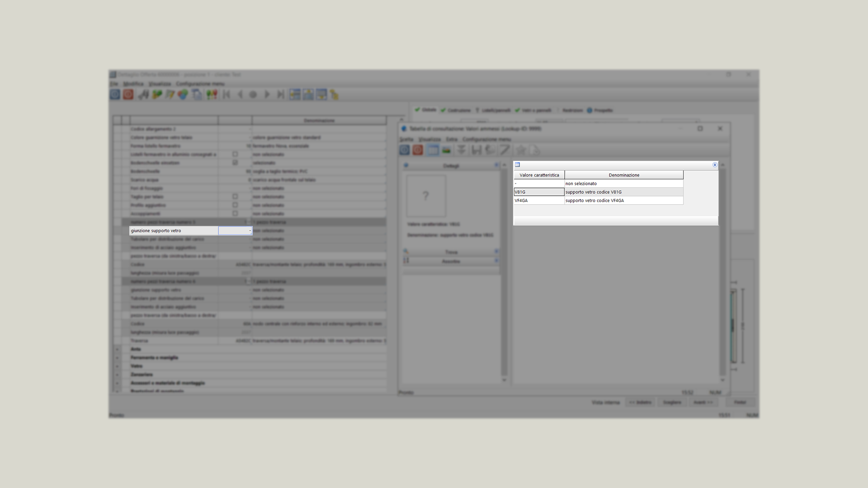Image resolution: width=868 pixels, height=488 pixels.
Task: Go to previous record in main toolbar
Action: [240, 94]
